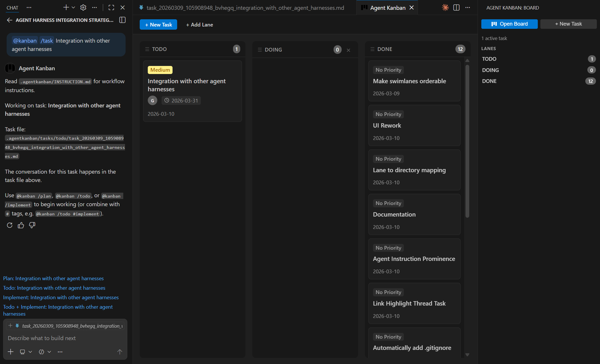The image size is (600, 364).
Task: Click Agent Kanban avatar icon in chat
Action: click(x=10, y=68)
